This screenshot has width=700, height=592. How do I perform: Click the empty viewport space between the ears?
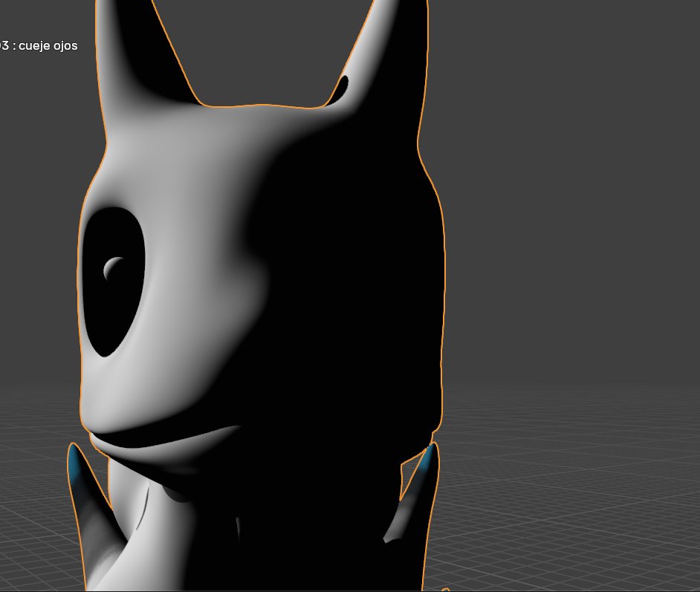coord(263,49)
